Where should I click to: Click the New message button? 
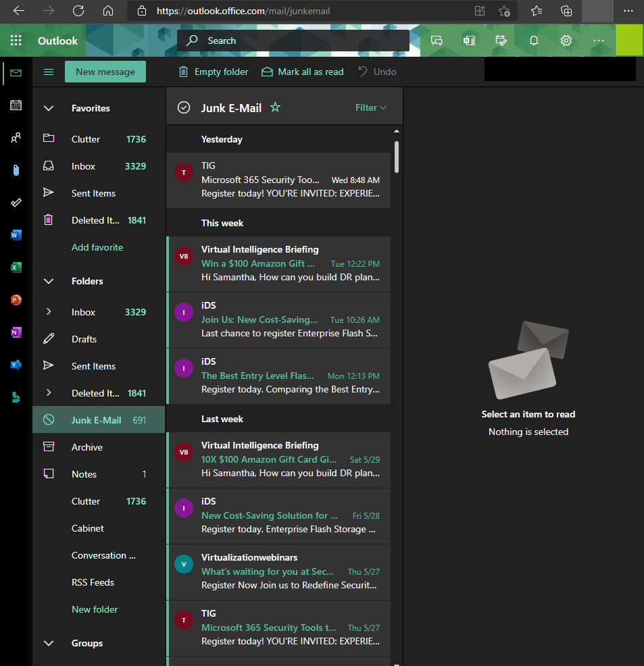[x=105, y=72]
